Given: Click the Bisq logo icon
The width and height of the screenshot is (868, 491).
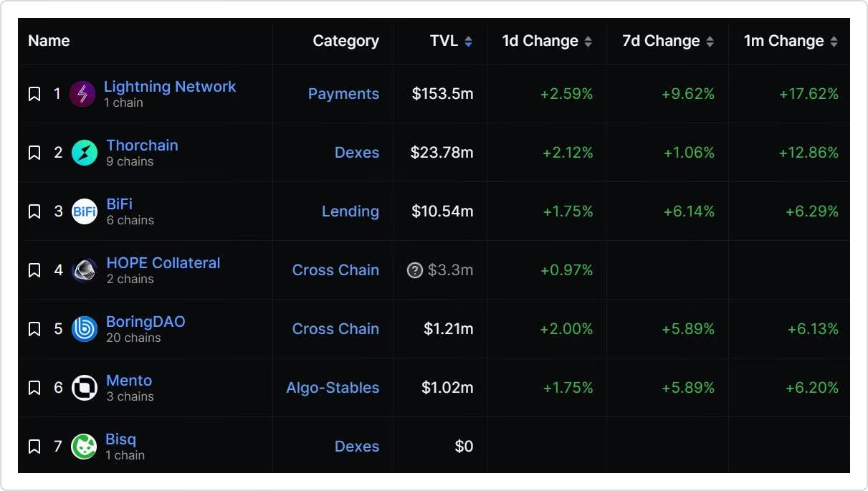Looking at the screenshot, I should pyautogui.click(x=85, y=447).
